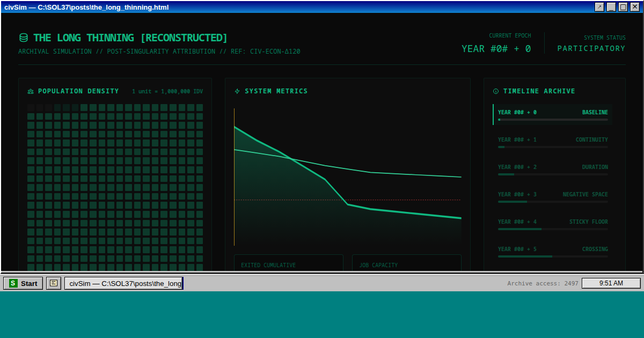Viewport: 644px width, 338px height.
Task: Jump to Year #0# + 2 Duration
Action: pyautogui.click(x=552, y=169)
